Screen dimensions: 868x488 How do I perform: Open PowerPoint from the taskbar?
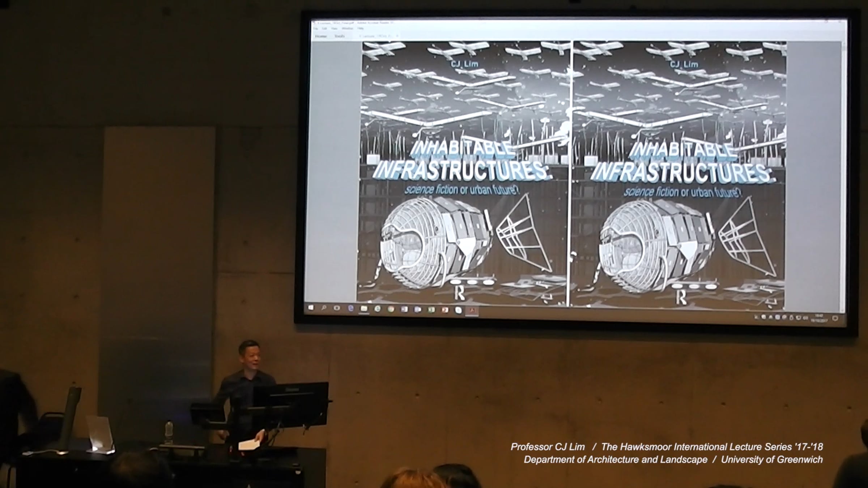[445, 310]
